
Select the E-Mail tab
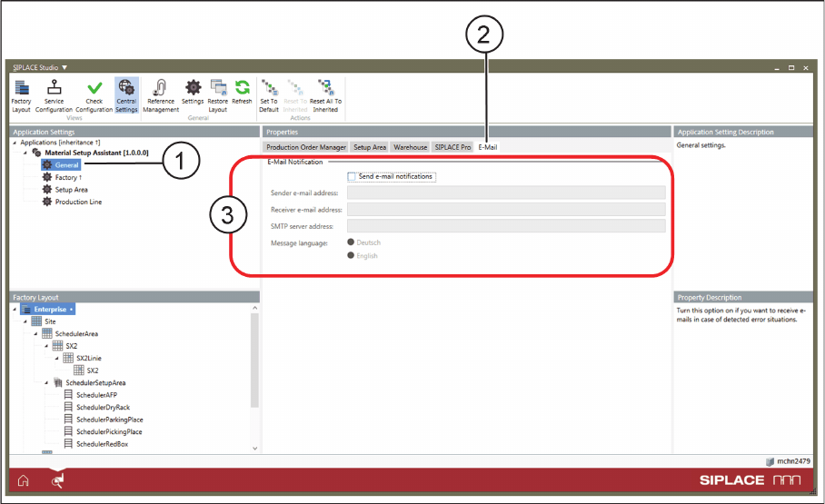click(x=488, y=147)
